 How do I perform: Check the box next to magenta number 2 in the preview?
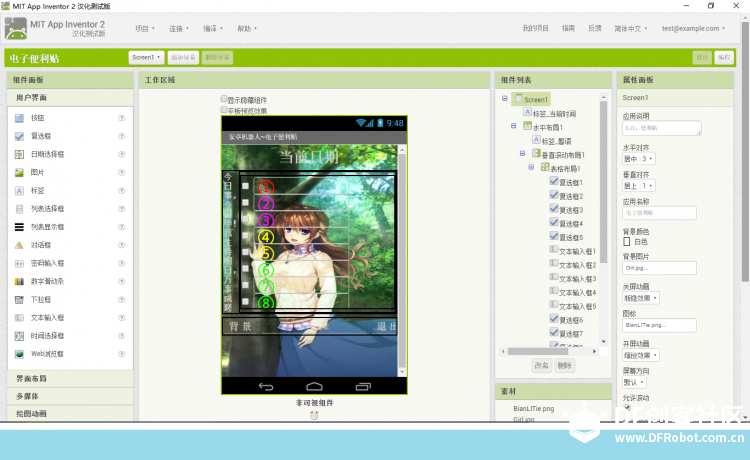tap(245, 203)
